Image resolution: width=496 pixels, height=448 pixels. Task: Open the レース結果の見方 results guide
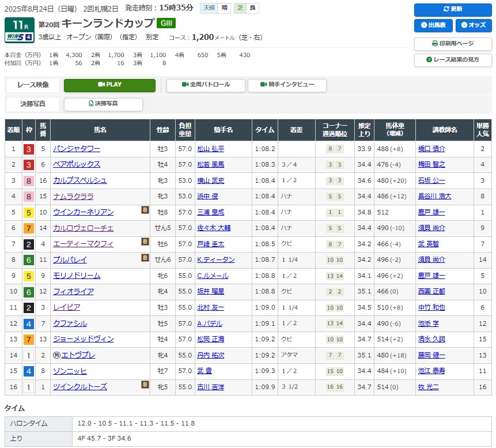tap(453, 60)
